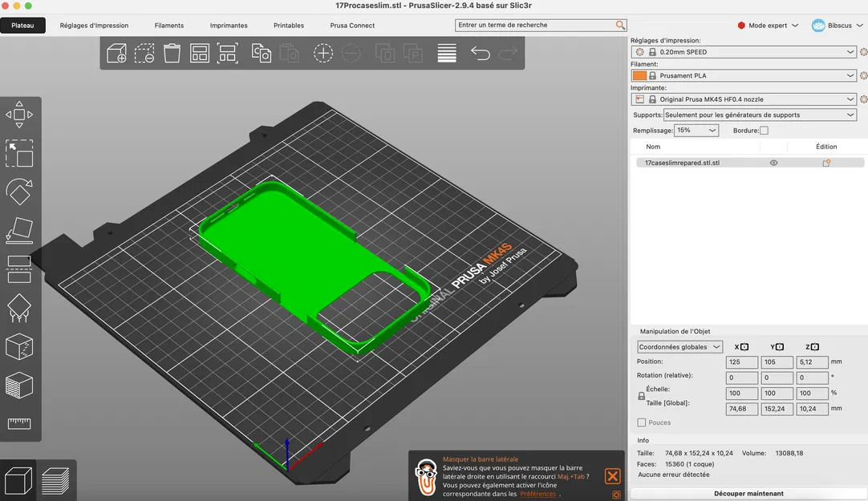Activate the Rotate gizmo tool
Image resolution: width=868 pixels, height=501 pixels.
click(19, 192)
